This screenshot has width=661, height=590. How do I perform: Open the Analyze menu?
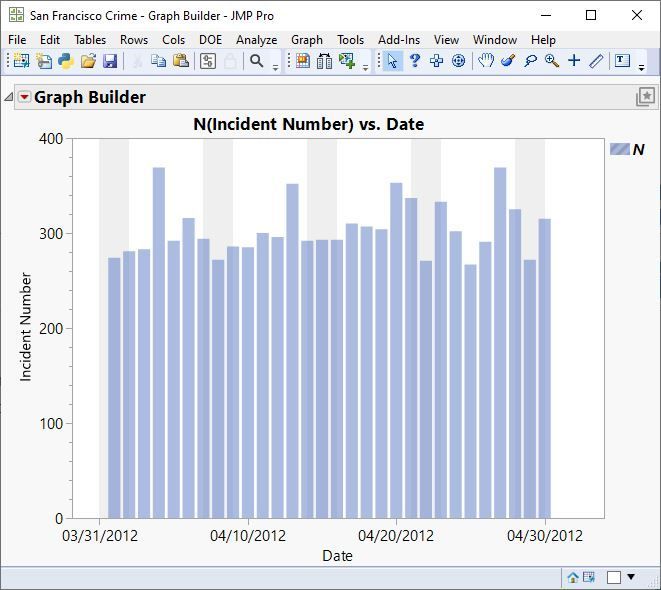pos(257,40)
